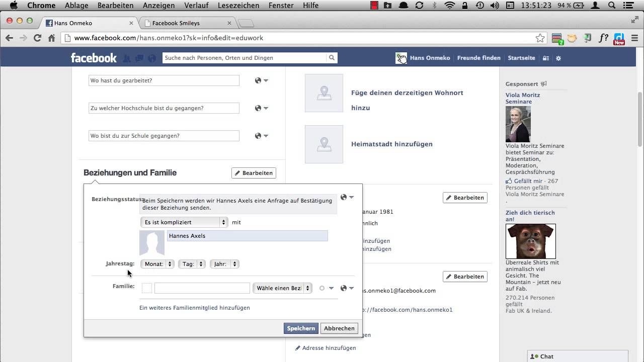Bookmark page with star icon
Viewport: 644px width, 362px height.
(x=540, y=38)
